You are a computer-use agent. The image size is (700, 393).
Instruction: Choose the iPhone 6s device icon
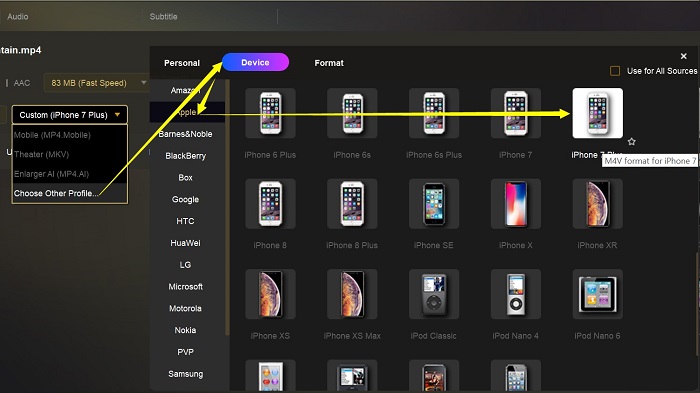tap(352, 113)
